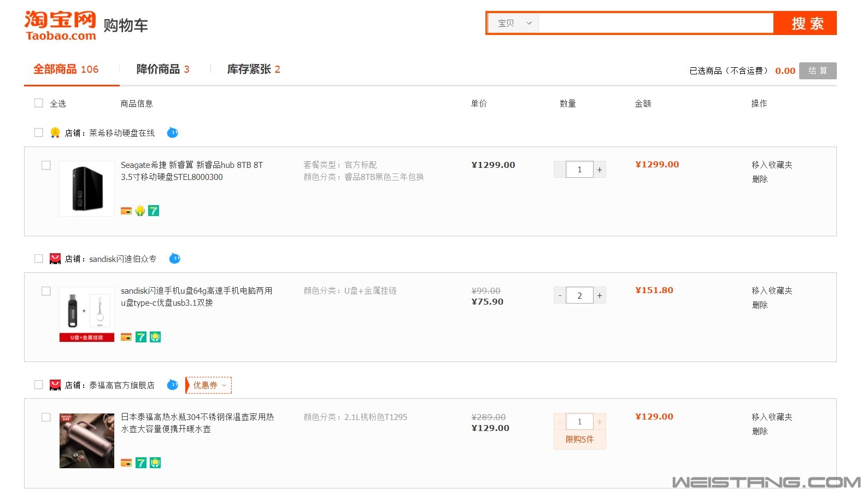The height and width of the screenshot is (495, 868).
Task: Open sandisk 64g U盘 product title link
Action: pyautogui.click(x=197, y=296)
